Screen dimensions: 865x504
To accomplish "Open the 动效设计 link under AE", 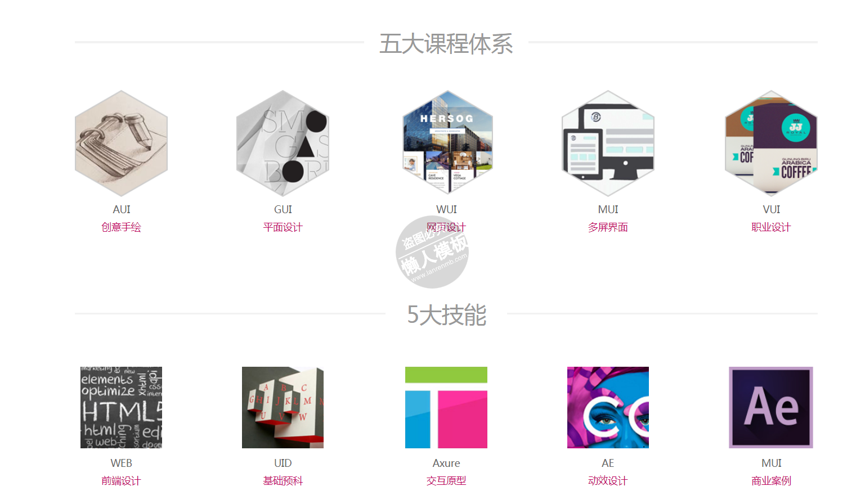I will click(608, 481).
